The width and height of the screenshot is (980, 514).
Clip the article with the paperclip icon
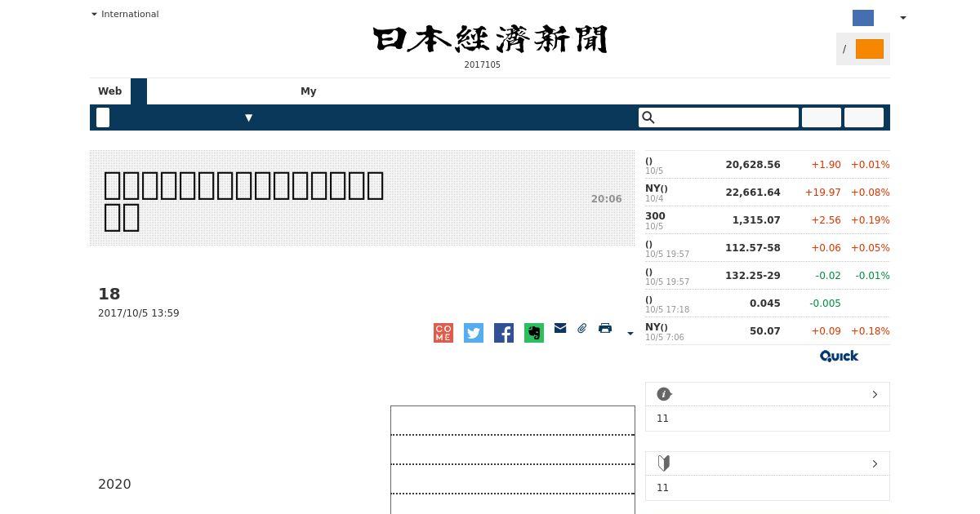582,328
